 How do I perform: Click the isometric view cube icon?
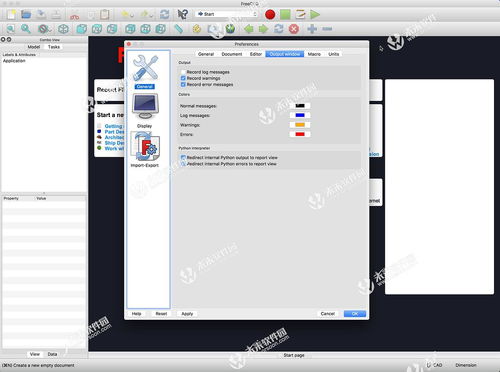(63, 29)
